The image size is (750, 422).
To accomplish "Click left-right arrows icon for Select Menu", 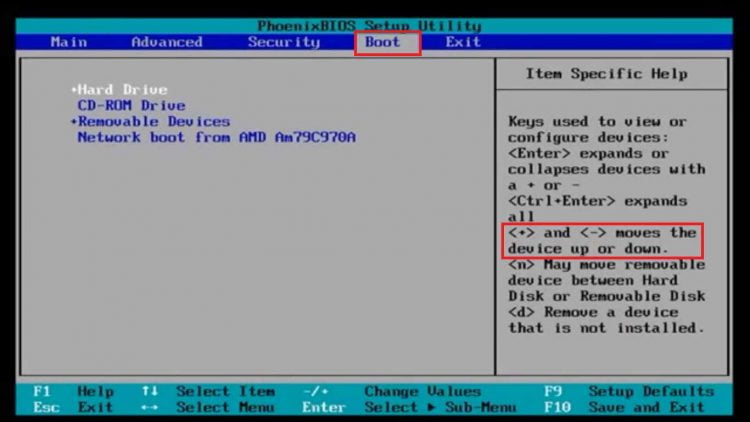I will [150, 408].
